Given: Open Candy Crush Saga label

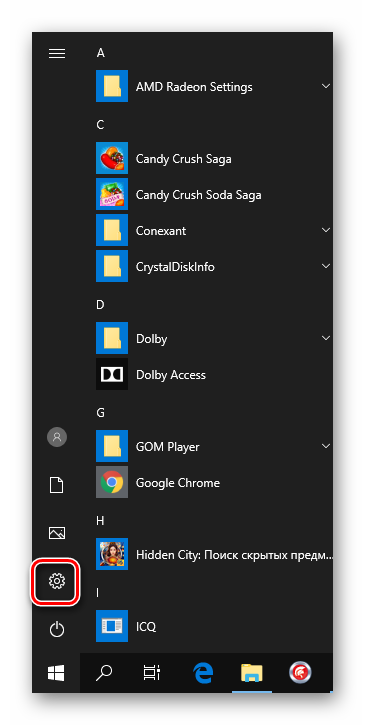Looking at the screenshot, I should (x=183, y=159).
